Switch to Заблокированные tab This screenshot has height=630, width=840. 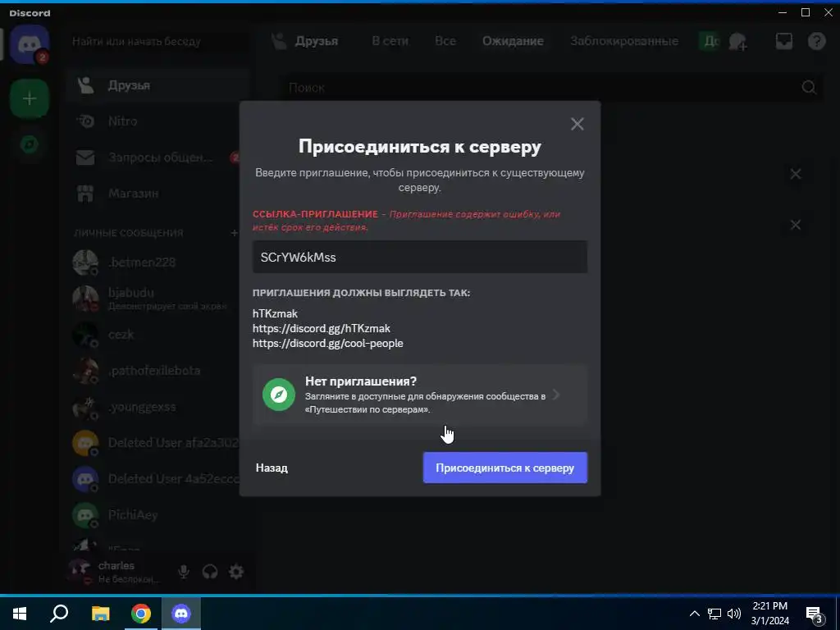click(x=624, y=41)
